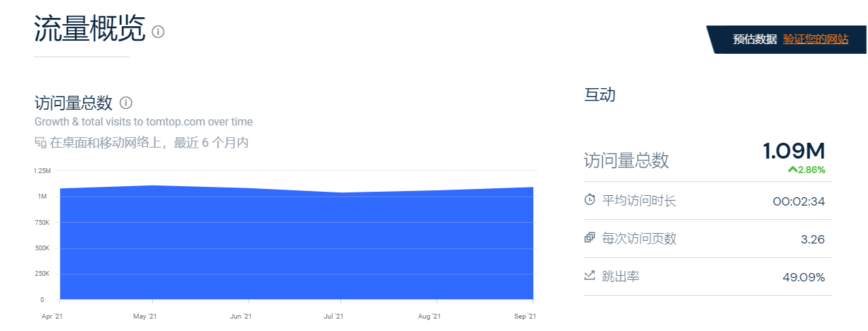Click the Sep '21 data point
The height and width of the screenshot is (331, 868).
pyautogui.click(x=533, y=188)
